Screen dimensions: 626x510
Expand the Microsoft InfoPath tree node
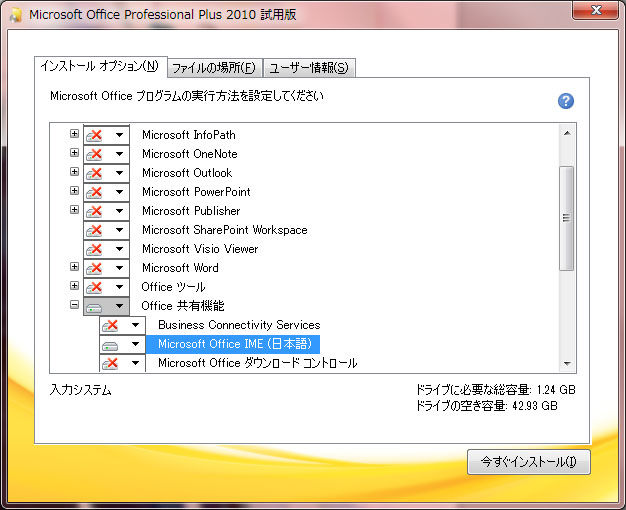point(74,133)
